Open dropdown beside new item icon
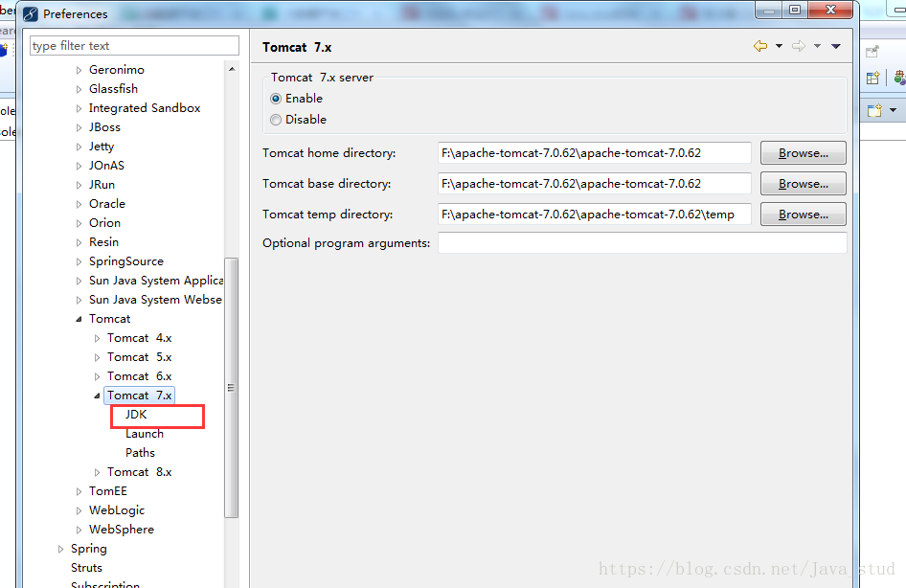Viewport: 906px width, 588px height. click(894, 110)
